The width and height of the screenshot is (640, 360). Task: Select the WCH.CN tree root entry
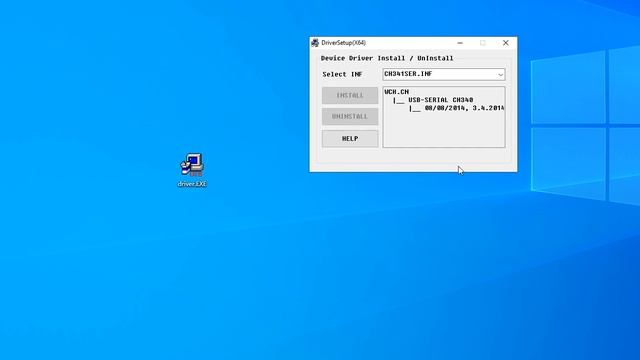coord(396,92)
